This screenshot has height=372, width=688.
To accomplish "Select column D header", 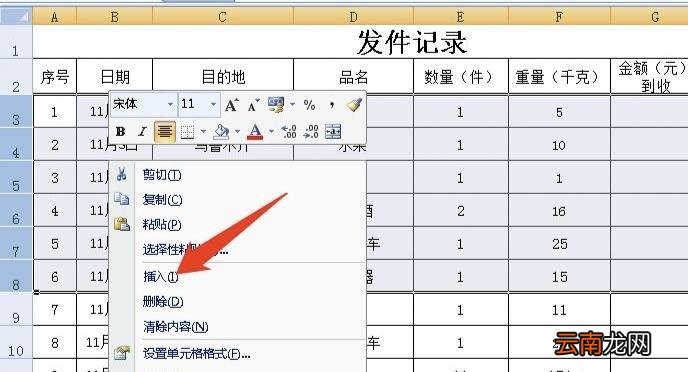I will [x=353, y=17].
